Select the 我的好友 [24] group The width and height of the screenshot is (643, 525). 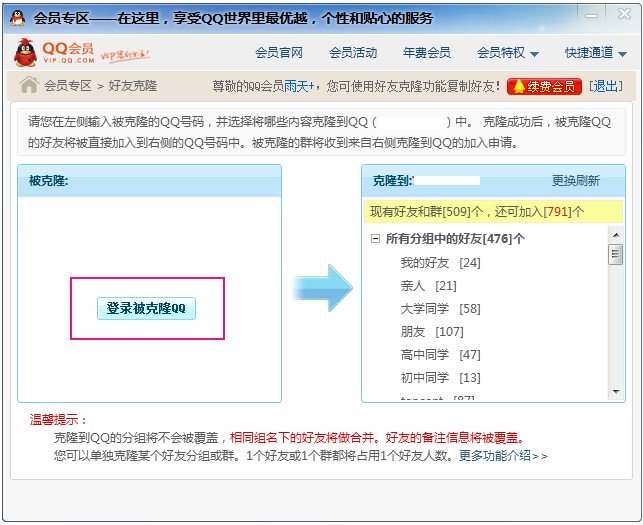click(440, 262)
